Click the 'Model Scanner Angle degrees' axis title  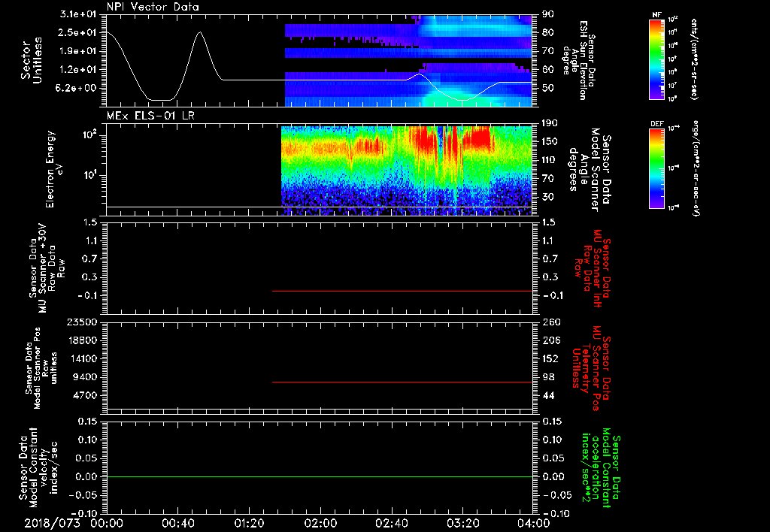coord(590,169)
